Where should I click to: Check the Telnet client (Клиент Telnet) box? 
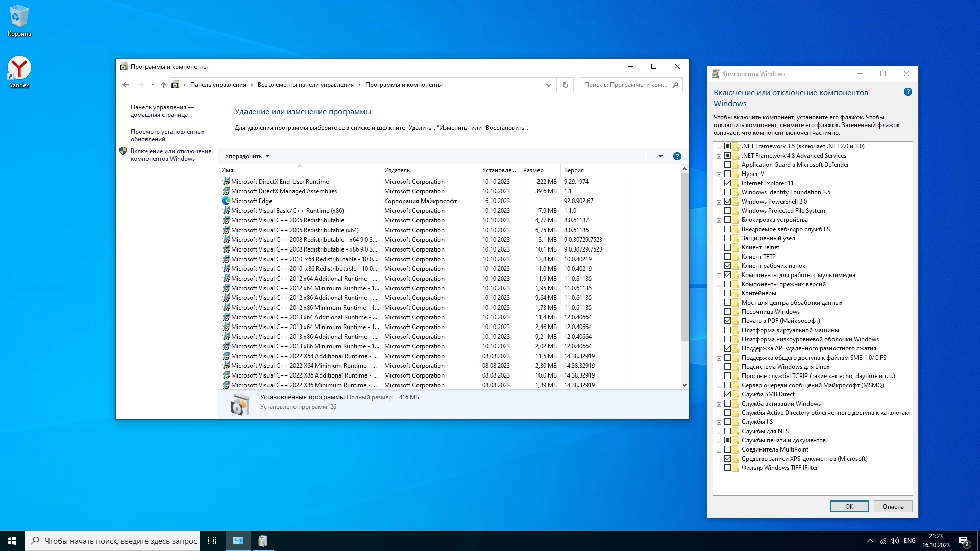[728, 247]
